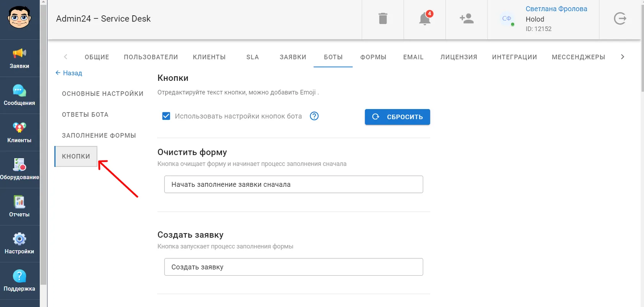Open the СФ user avatar

pyautogui.click(x=507, y=18)
